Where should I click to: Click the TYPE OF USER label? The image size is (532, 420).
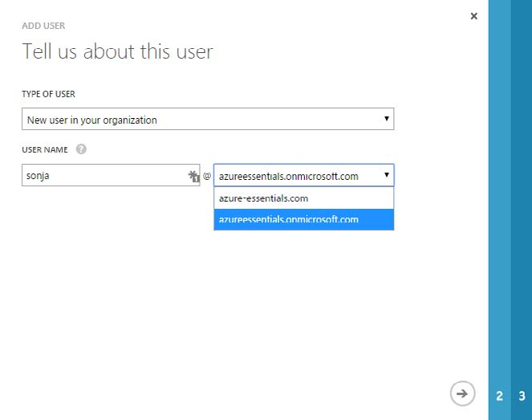click(x=49, y=94)
